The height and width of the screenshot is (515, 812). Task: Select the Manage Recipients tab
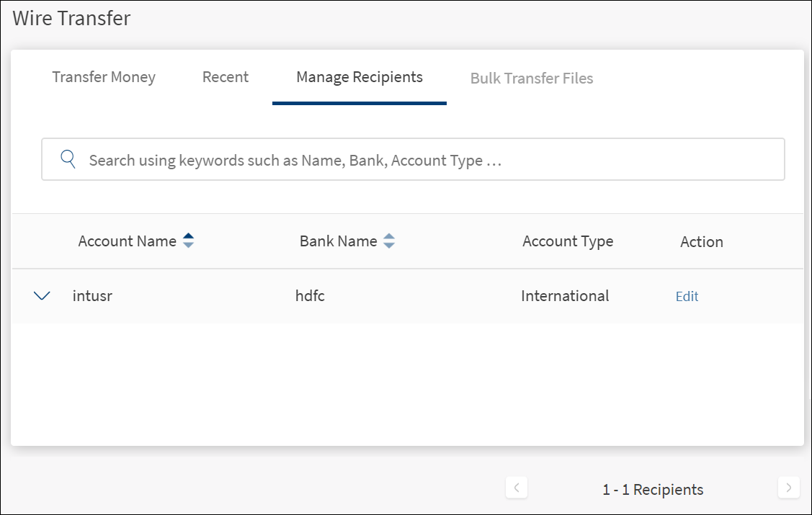[360, 77]
